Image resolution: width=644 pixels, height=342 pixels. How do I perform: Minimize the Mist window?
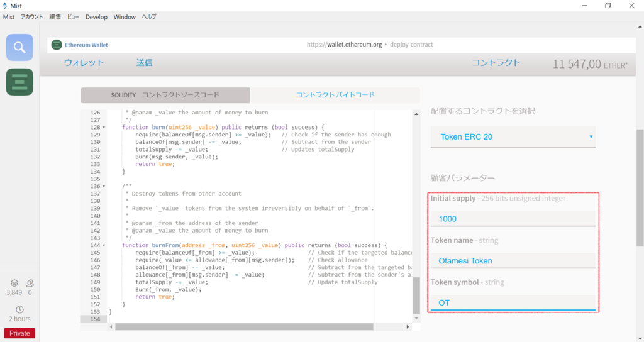coord(585,6)
